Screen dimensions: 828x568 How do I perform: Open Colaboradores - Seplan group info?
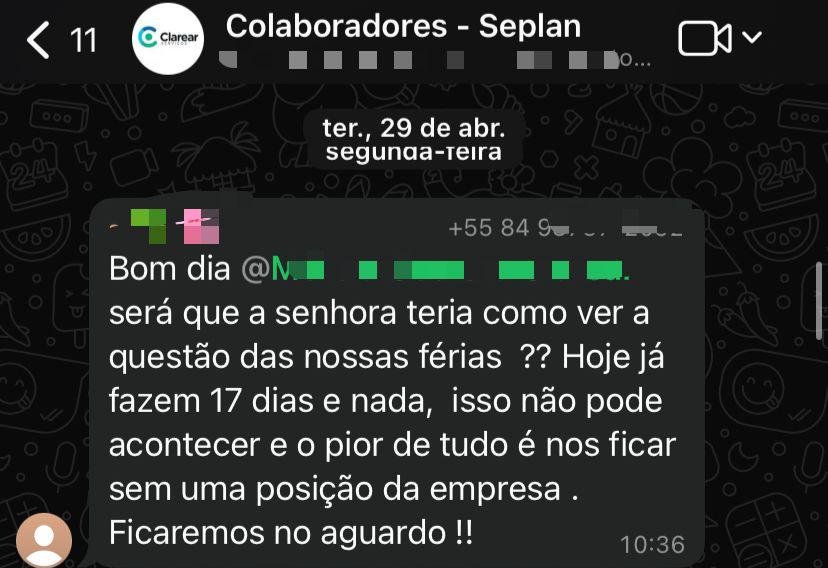[x=403, y=26]
